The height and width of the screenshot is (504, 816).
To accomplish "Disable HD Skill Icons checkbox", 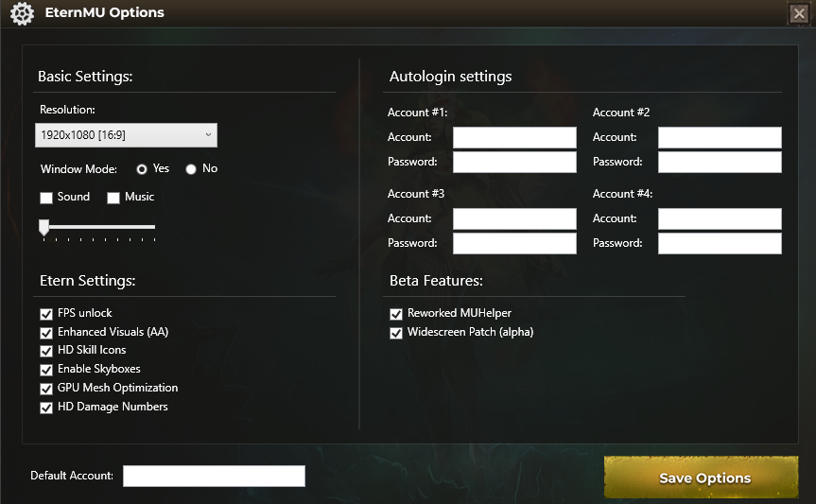I will [45, 351].
